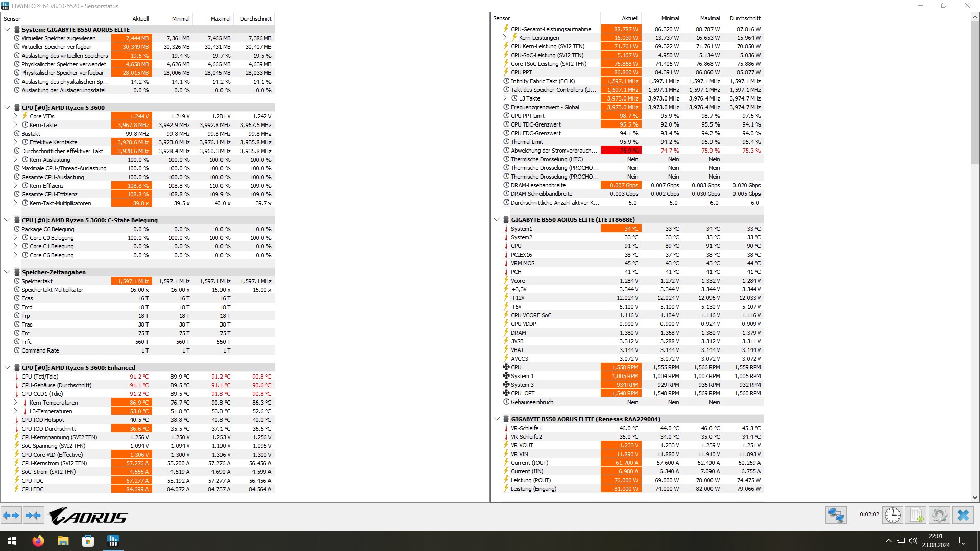This screenshot has width=980, height=551.
Task: Expand the Kern-Temperaturen row
Action: pos(15,403)
